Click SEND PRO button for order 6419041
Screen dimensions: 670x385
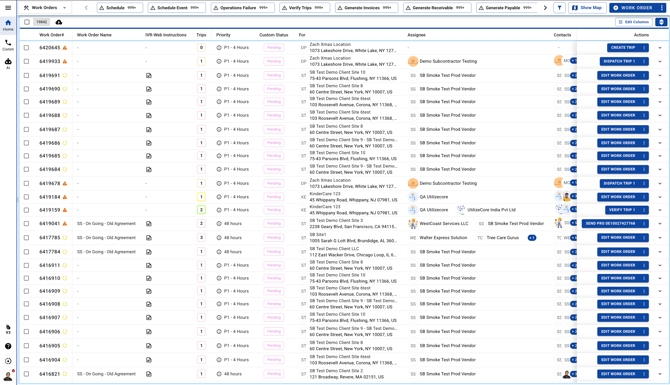tap(611, 223)
